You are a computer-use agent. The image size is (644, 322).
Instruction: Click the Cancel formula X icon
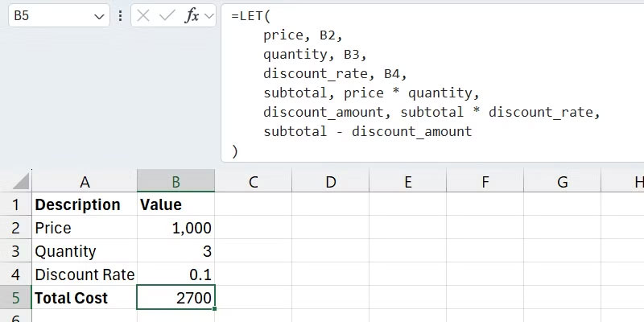pos(144,15)
